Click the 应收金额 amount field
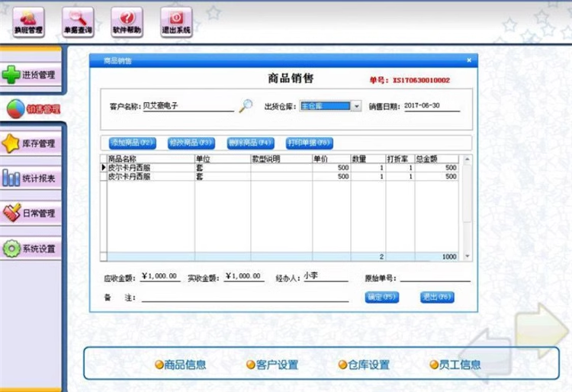This screenshot has height=392, width=572. [160, 276]
